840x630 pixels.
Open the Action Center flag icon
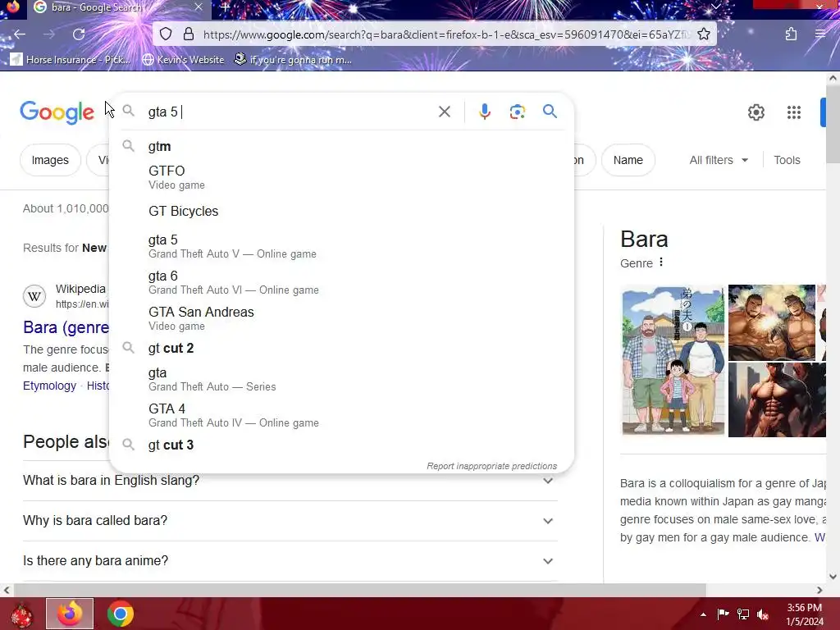pyautogui.click(x=724, y=614)
